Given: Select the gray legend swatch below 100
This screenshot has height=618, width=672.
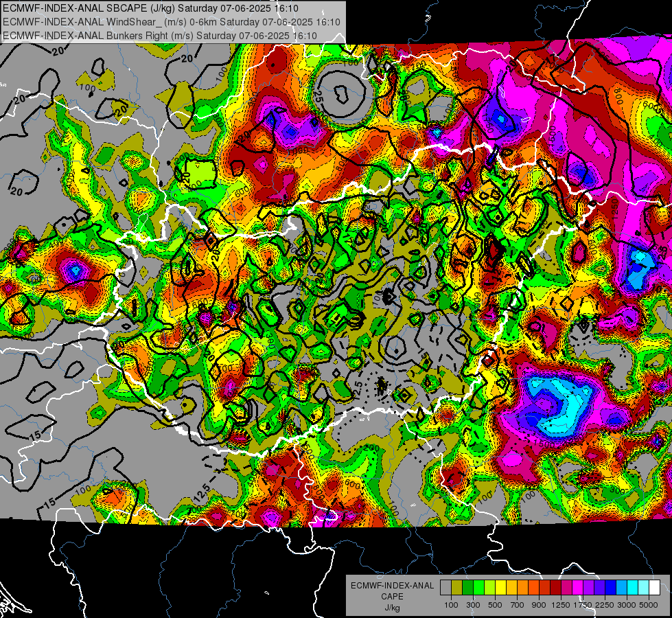Looking at the screenshot, I should point(445,588).
